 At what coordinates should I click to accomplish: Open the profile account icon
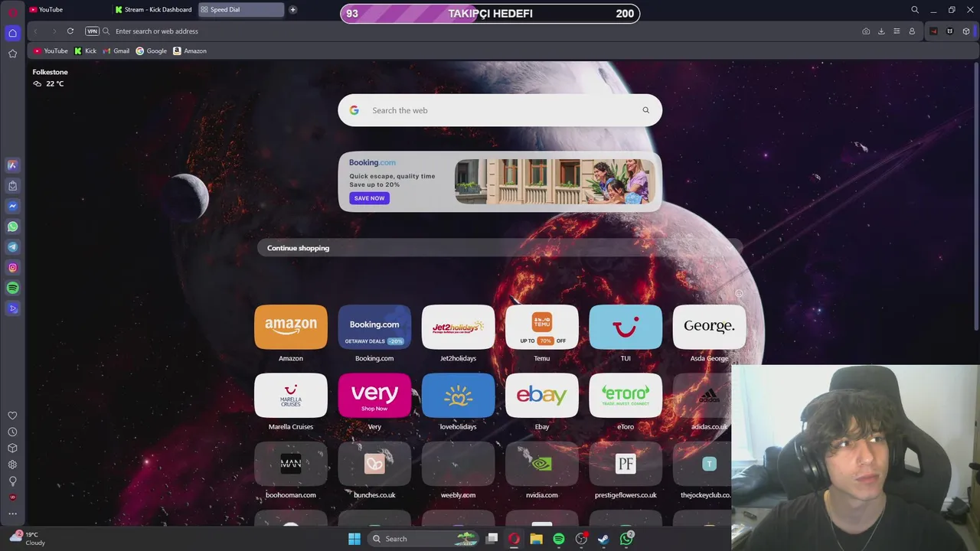912,31
